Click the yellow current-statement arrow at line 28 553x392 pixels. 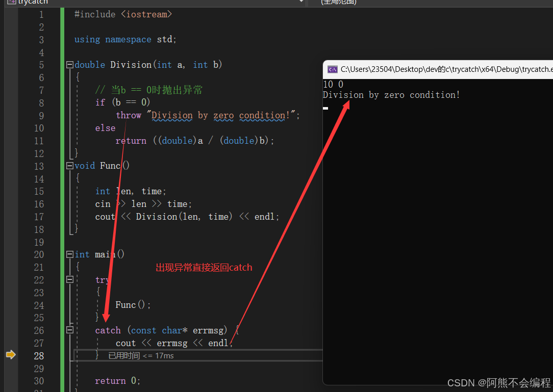point(11,355)
